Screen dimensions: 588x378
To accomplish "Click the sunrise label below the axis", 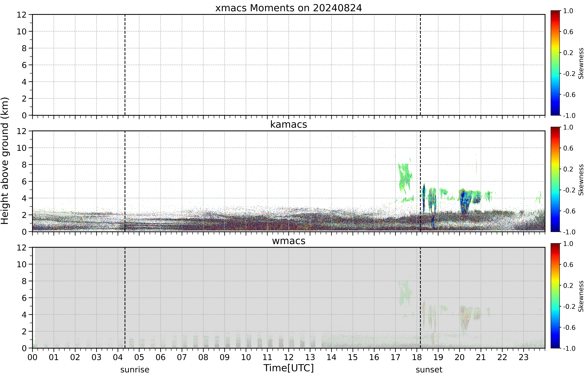I will [135, 370].
